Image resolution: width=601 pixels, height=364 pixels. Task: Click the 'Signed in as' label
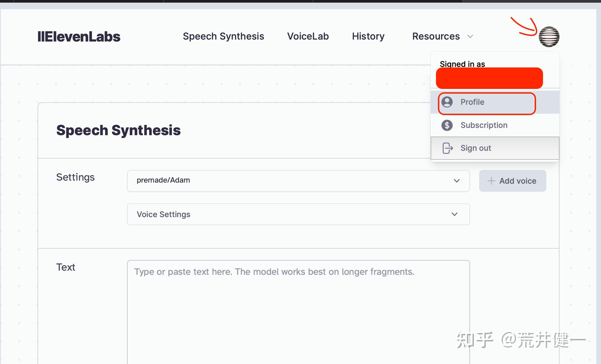tap(462, 64)
